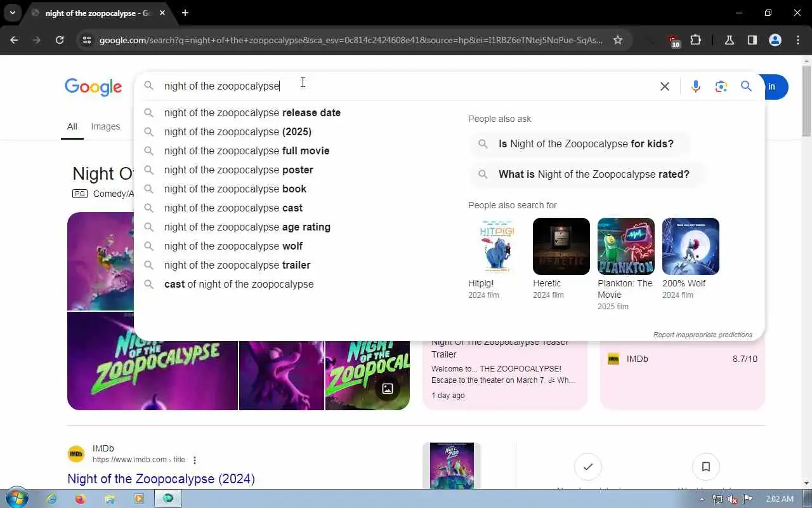View site information icon in address bar
This screenshot has width=812, height=508.
pos(87,40)
